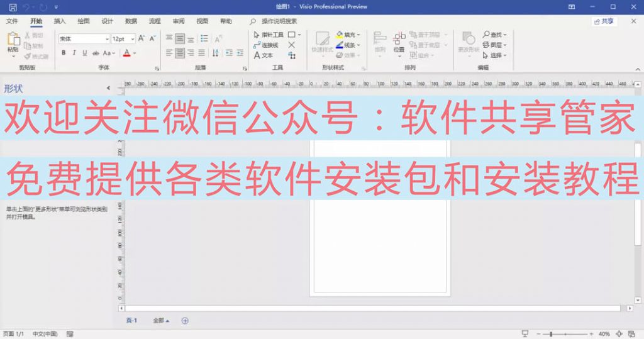Screen dimensions: 644x339
Task: Click the Increase Indent button
Action: 240,53
